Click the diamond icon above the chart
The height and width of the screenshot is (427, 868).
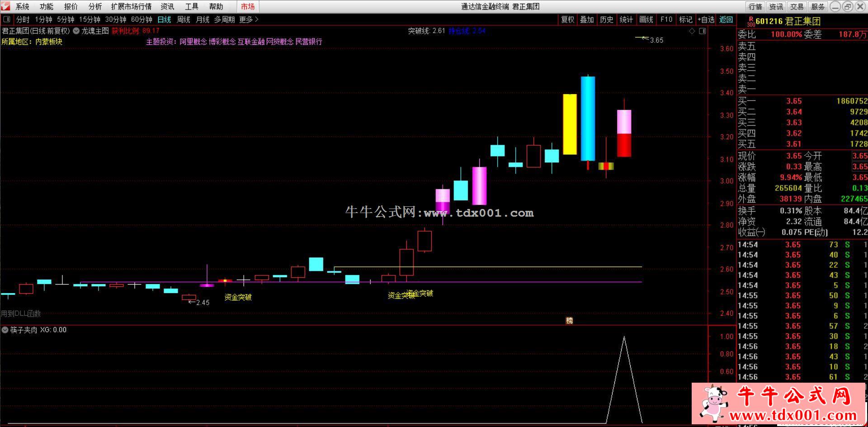pos(692,31)
